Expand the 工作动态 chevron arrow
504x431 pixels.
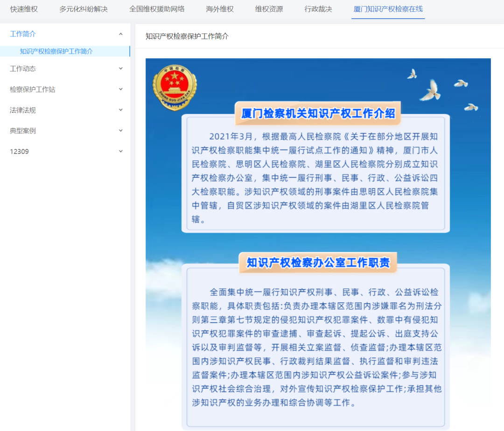point(120,69)
